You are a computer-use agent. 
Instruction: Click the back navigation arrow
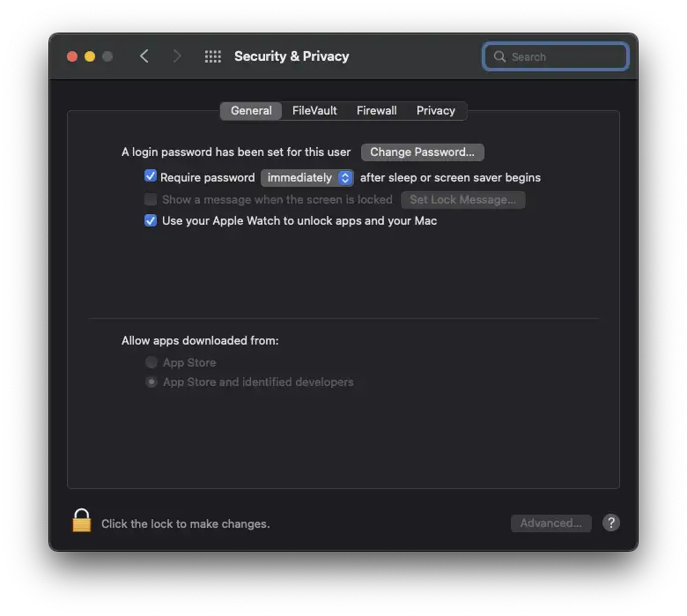coord(144,56)
